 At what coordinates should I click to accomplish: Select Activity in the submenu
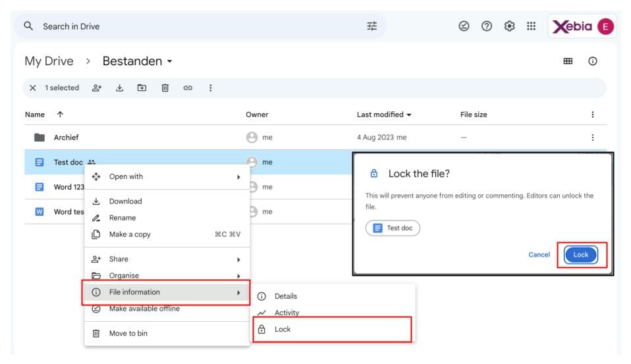[334, 312]
